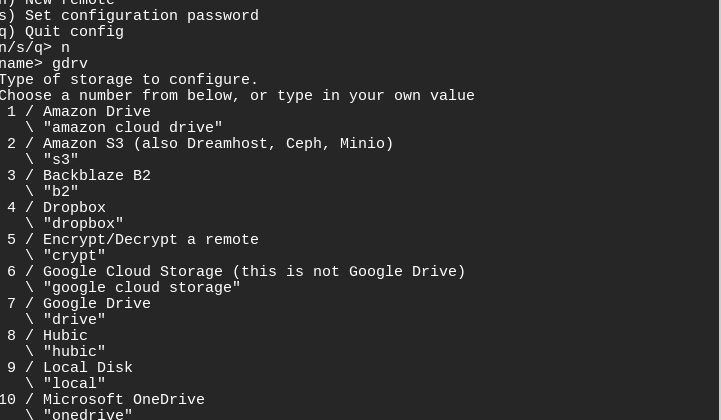
Task: Select the "Google Cloud Storage" entry
Action: (x=253, y=271)
